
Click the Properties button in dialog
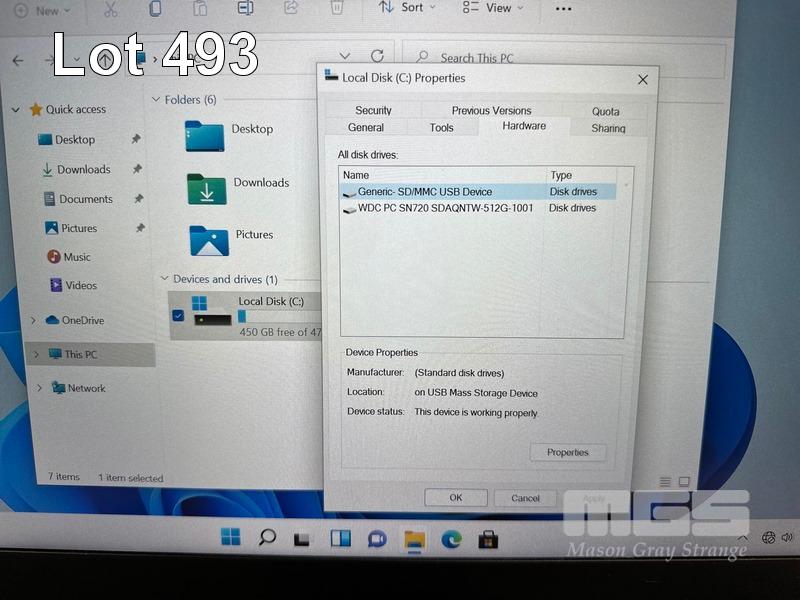tap(567, 452)
